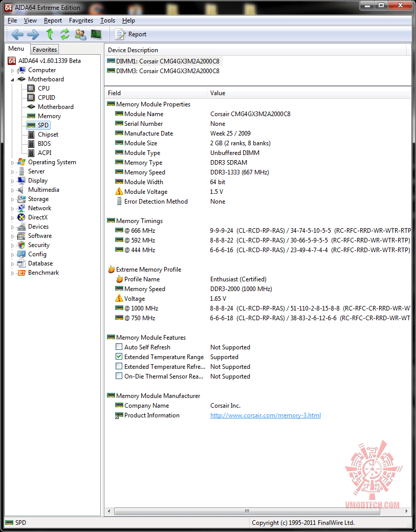This screenshot has height=532, width=416.
Task: Click the Operating System Windows flag icon
Action: click(x=21, y=162)
